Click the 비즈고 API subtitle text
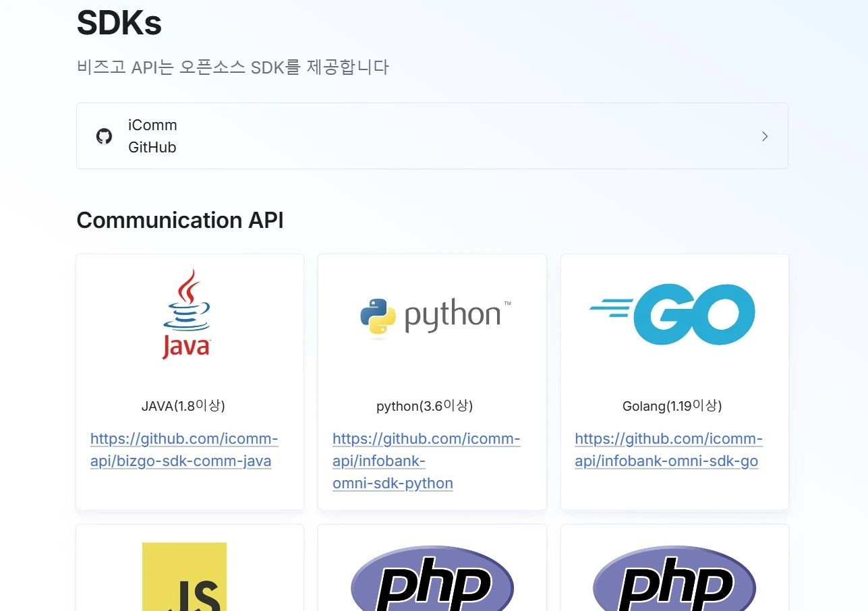 coord(233,67)
